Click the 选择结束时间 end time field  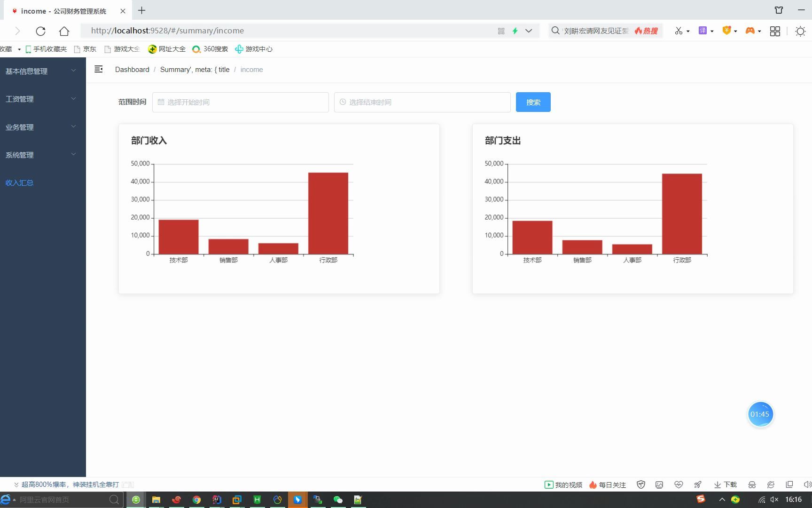(x=422, y=102)
